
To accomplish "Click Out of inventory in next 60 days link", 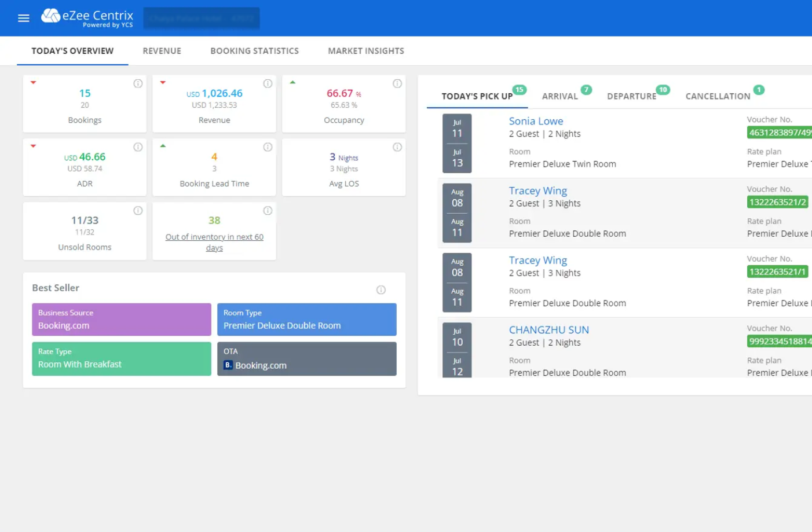I will pyautogui.click(x=214, y=243).
